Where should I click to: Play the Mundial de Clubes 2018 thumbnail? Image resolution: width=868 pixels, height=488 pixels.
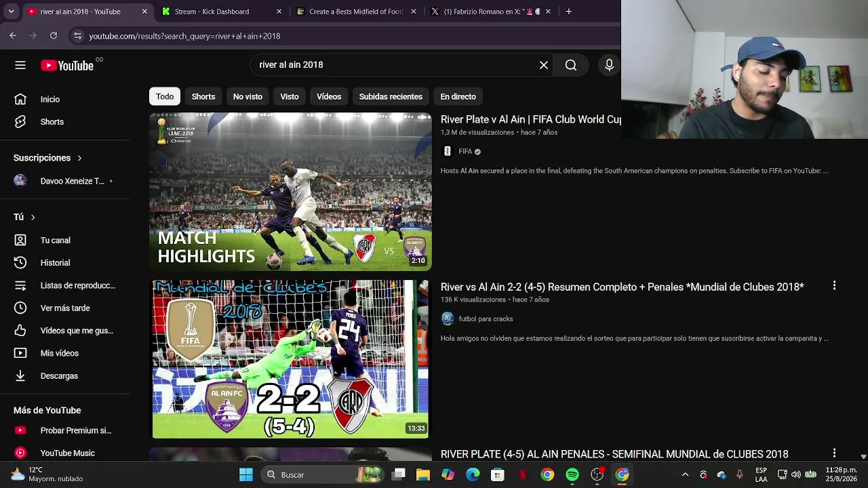290,359
